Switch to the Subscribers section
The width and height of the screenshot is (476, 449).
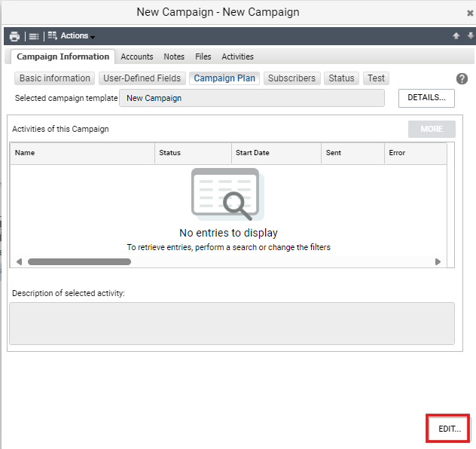coord(291,78)
